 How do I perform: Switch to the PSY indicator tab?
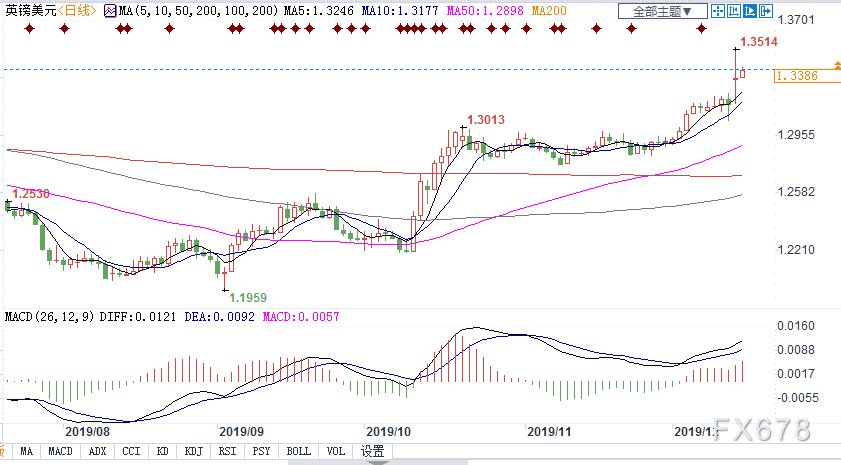(261, 451)
